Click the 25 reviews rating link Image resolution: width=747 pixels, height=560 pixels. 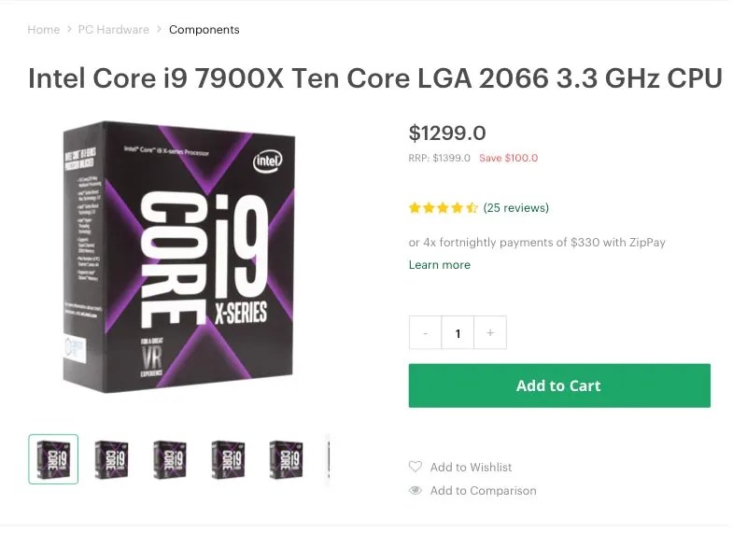[517, 207]
